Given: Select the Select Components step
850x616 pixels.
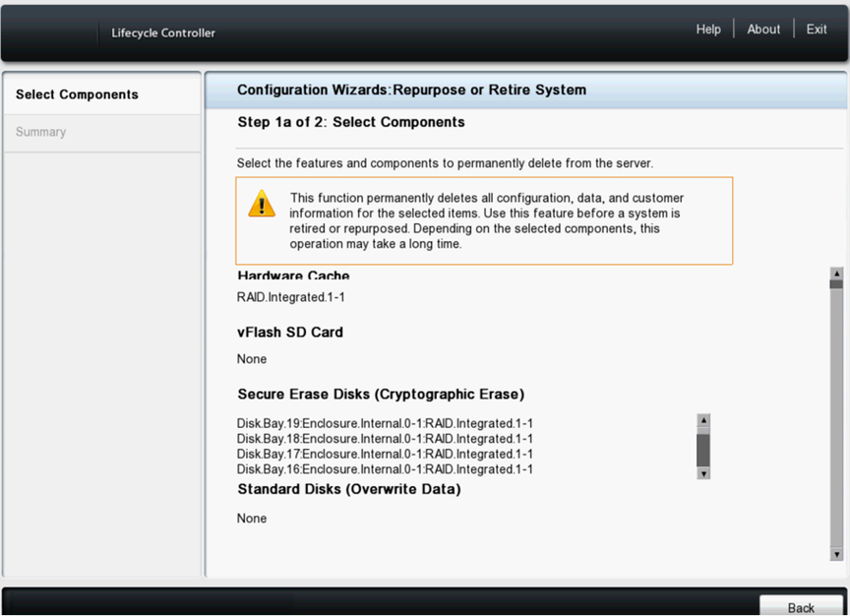Looking at the screenshot, I should 102,94.
